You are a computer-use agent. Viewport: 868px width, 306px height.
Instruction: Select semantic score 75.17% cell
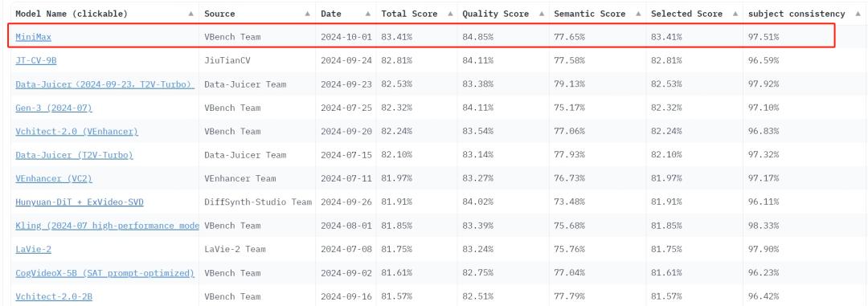point(569,108)
